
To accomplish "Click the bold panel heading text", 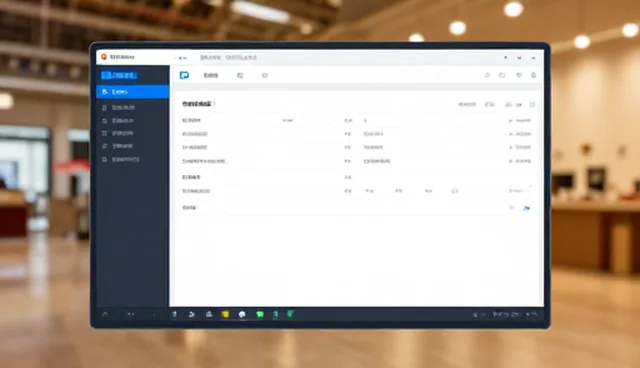I will pos(197,104).
